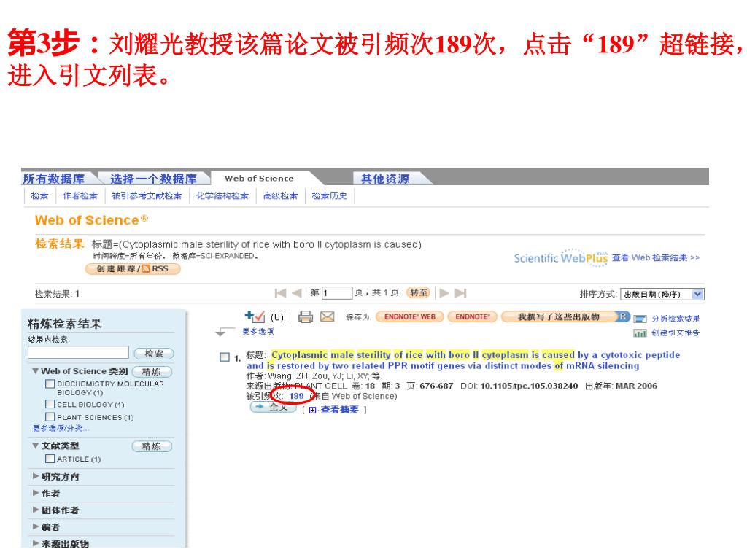Switch to 选择一个数据库 tab
Image resolution: width=747 pixels, height=560 pixels.
click(x=153, y=179)
